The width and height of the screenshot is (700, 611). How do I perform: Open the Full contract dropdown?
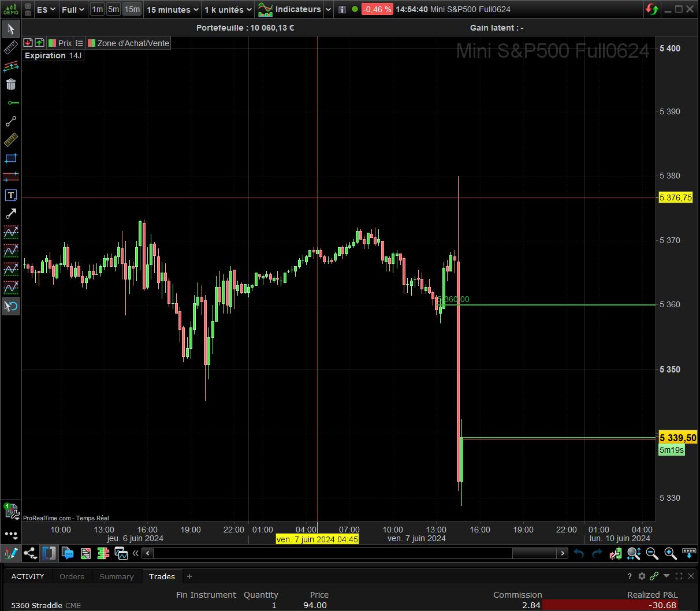(73, 9)
